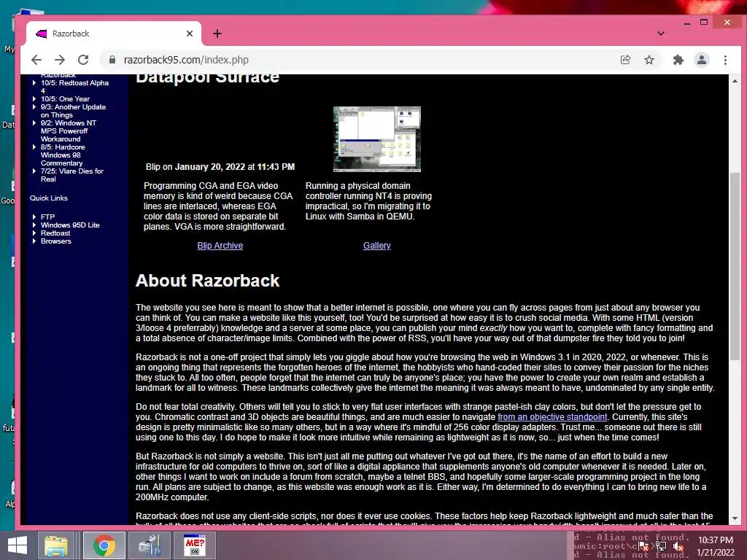The height and width of the screenshot is (560, 747).
Task: Open the tab search chevron
Action: [661, 34]
